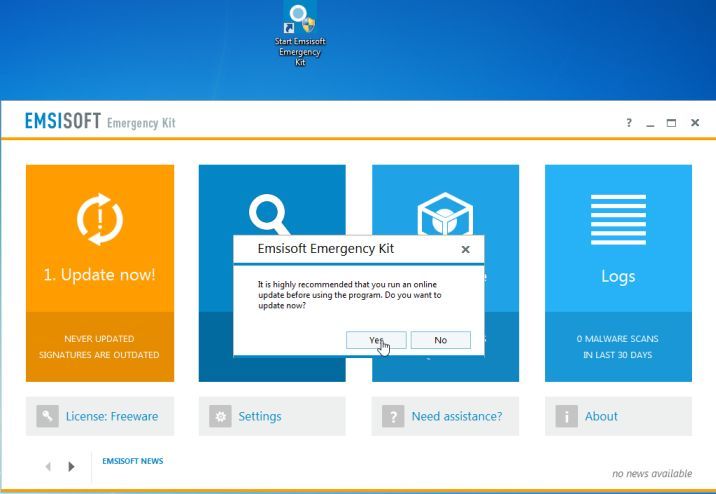Click the 'no news available' text
The height and width of the screenshot is (494, 716).
click(x=652, y=473)
